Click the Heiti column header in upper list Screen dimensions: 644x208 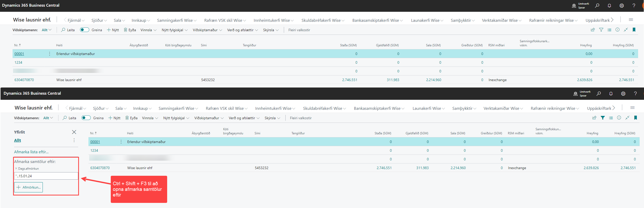coord(59,45)
